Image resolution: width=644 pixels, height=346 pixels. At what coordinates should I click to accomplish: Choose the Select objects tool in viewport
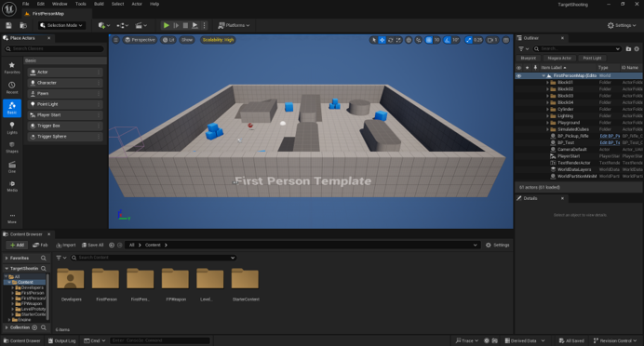[x=373, y=40]
